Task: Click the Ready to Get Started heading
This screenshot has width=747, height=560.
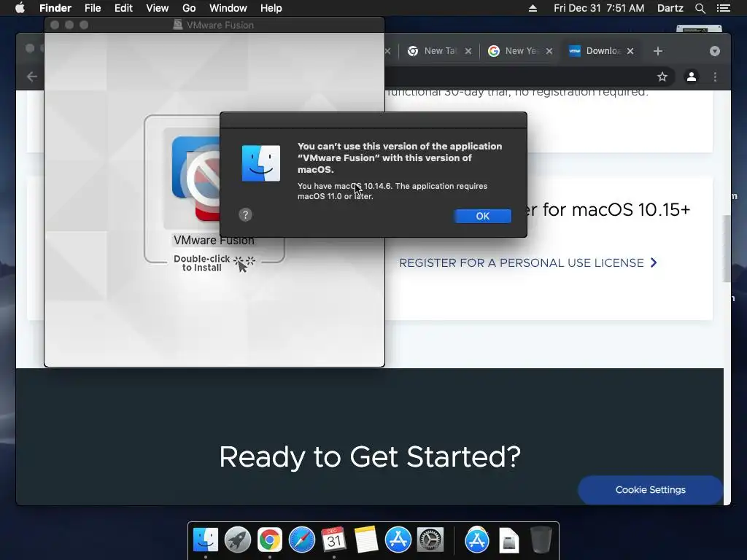Action: tap(370, 456)
